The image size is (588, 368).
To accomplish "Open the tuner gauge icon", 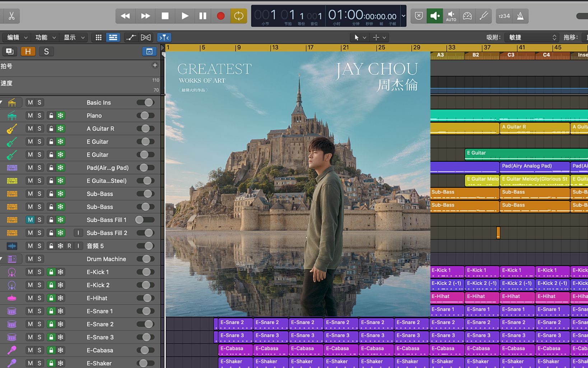I will point(467,16).
